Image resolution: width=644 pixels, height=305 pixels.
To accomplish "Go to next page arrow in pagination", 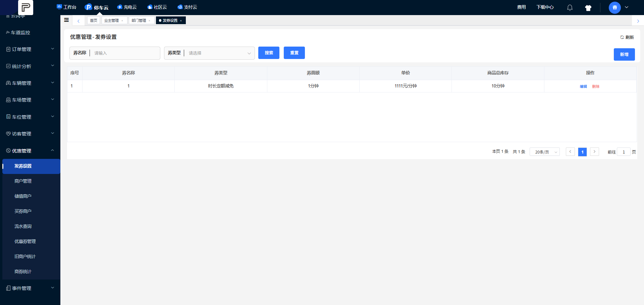I will (594, 152).
